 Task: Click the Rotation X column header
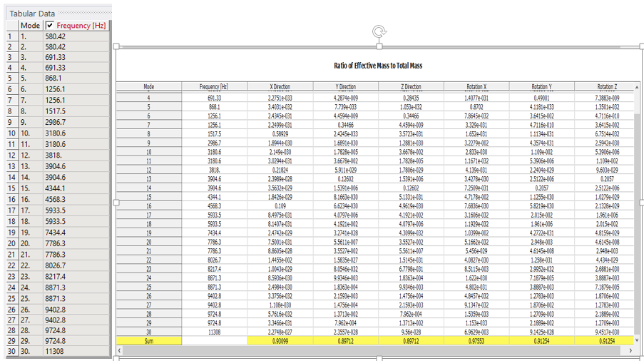tap(476, 86)
